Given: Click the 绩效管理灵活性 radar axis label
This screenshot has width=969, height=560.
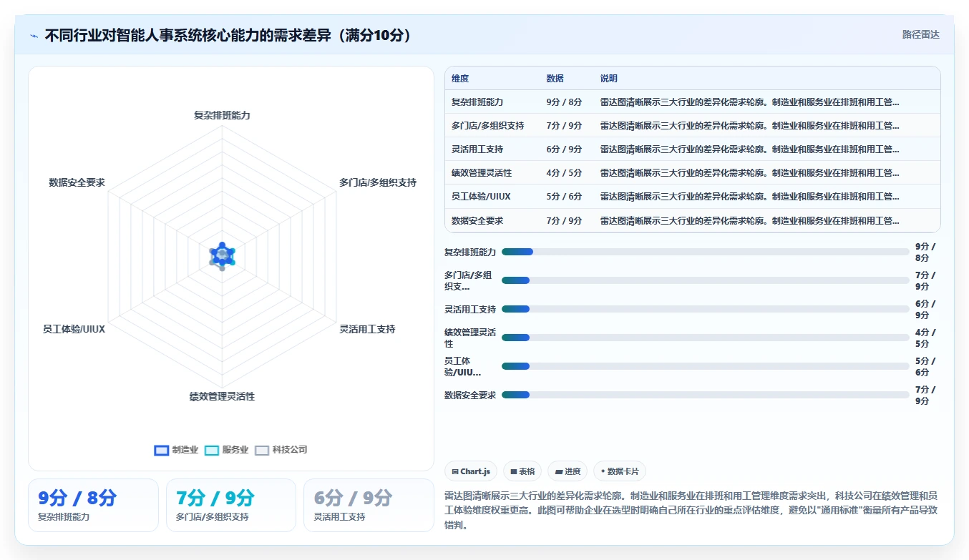Looking at the screenshot, I should tap(222, 396).
